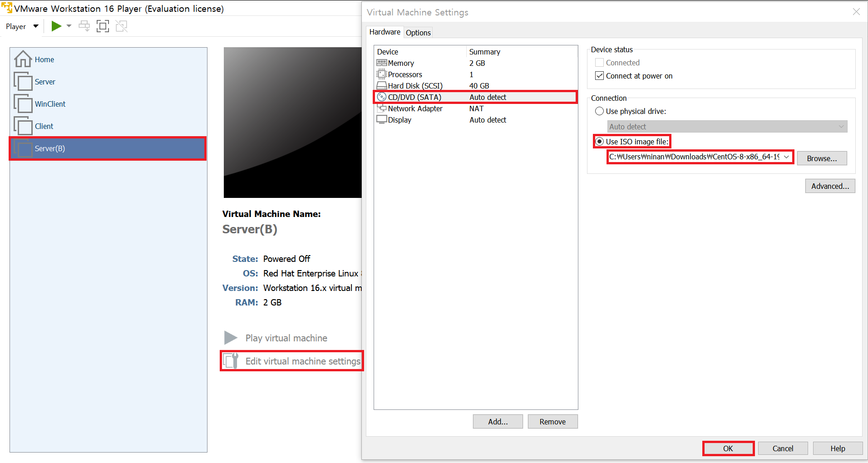Select the WinClient VM icon in library
868x463 pixels.
[23, 103]
